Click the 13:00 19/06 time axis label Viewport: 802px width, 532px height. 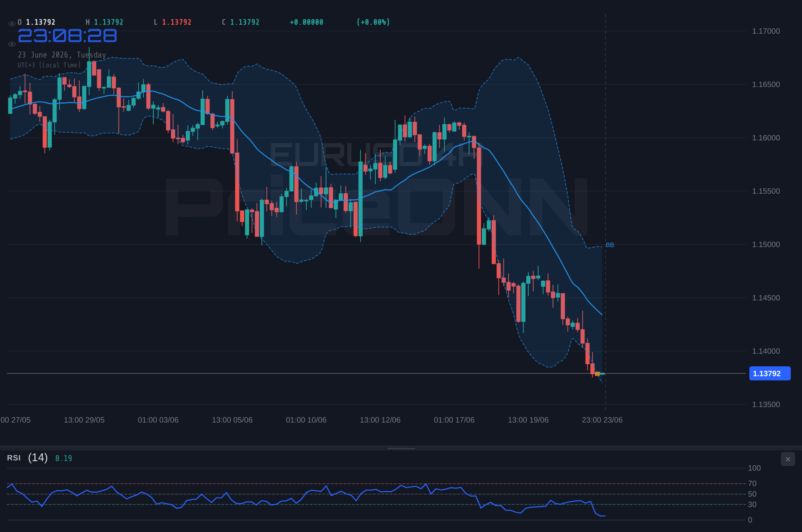coord(528,420)
